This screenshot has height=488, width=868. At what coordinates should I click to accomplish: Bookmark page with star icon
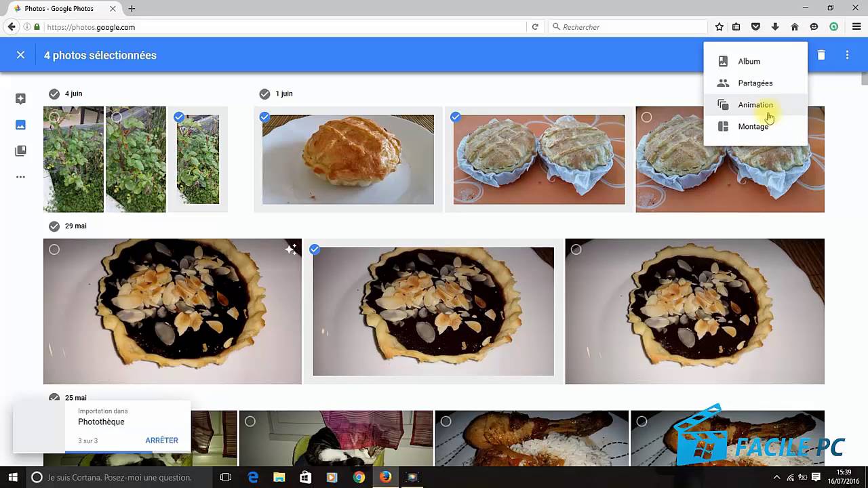click(719, 27)
